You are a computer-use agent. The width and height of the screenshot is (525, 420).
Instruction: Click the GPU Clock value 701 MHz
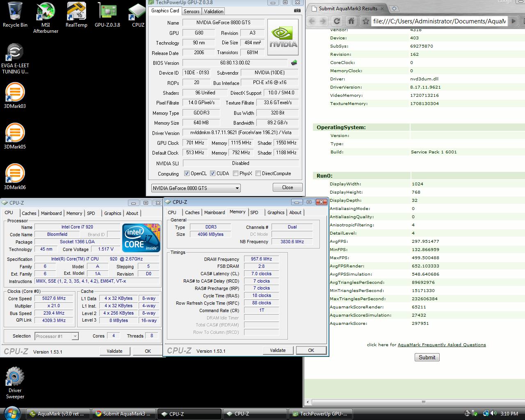tap(195, 143)
